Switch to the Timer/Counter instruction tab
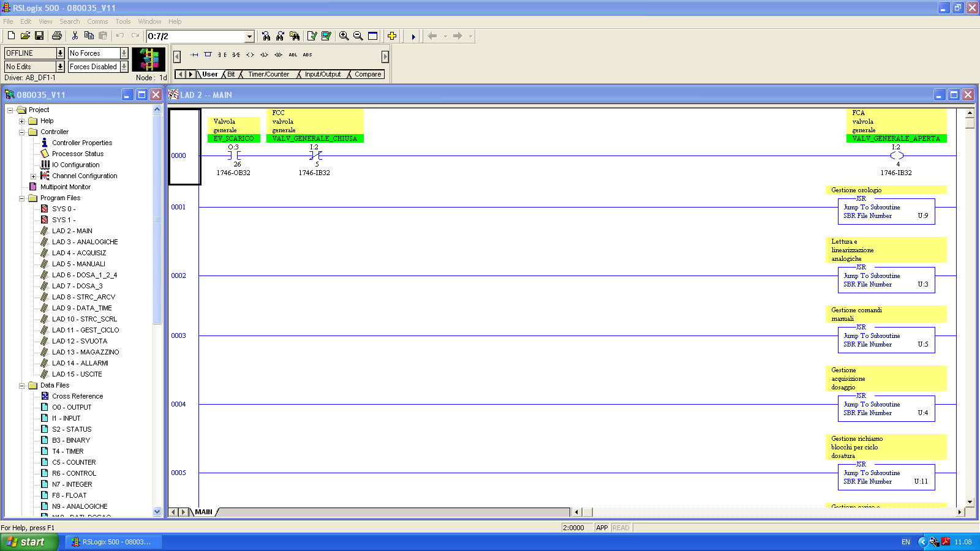980x551 pixels. 268,75
